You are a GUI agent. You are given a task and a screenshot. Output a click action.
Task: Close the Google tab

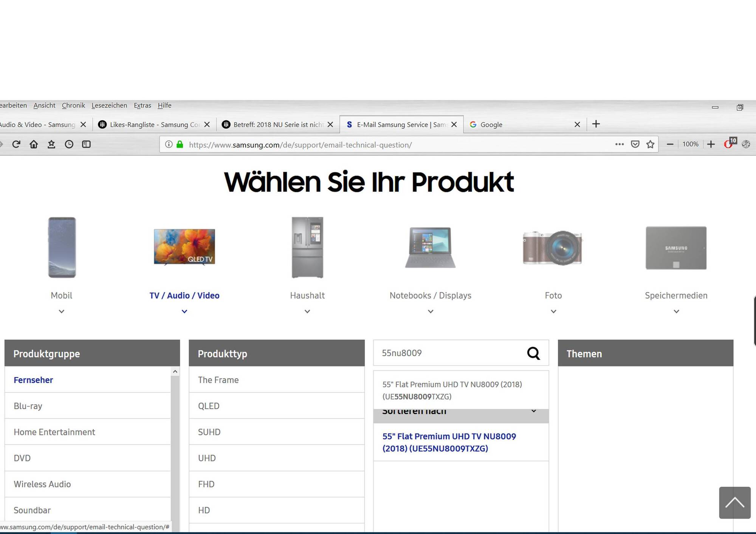tap(577, 124)
